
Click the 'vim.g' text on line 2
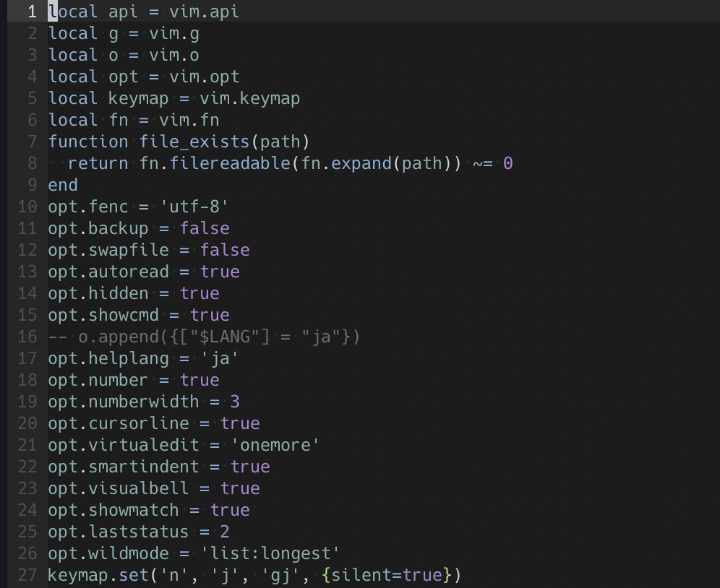pos(174,33)
